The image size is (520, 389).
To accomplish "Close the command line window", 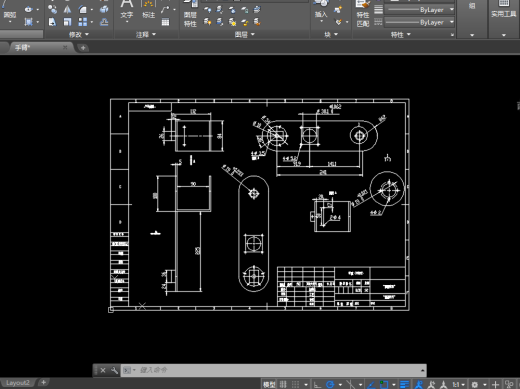I will (x=103, y=370).
